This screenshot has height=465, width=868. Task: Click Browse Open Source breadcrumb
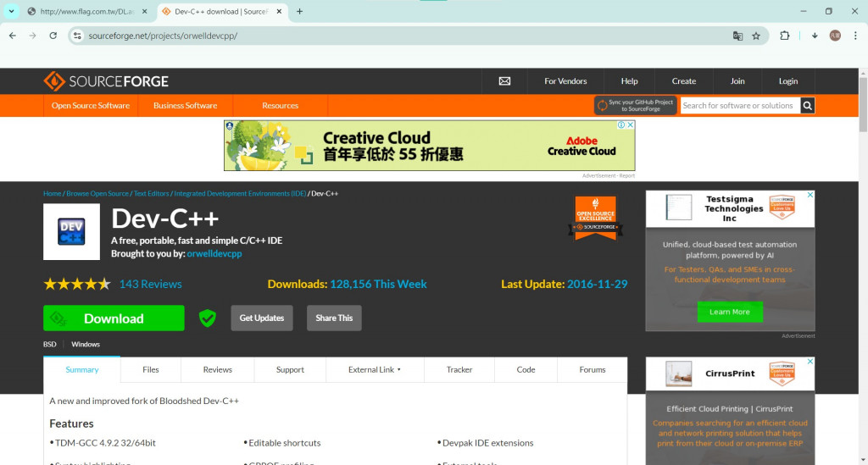point(97,193)
